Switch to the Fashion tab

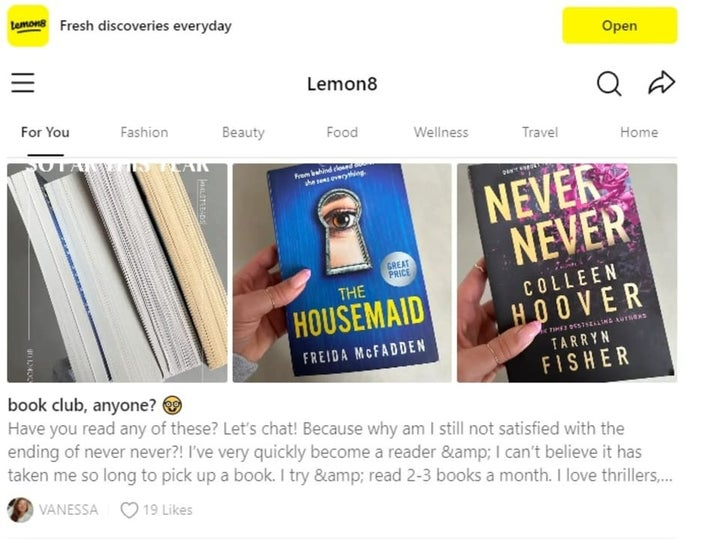pyautogui.click(x=144, y=132)
